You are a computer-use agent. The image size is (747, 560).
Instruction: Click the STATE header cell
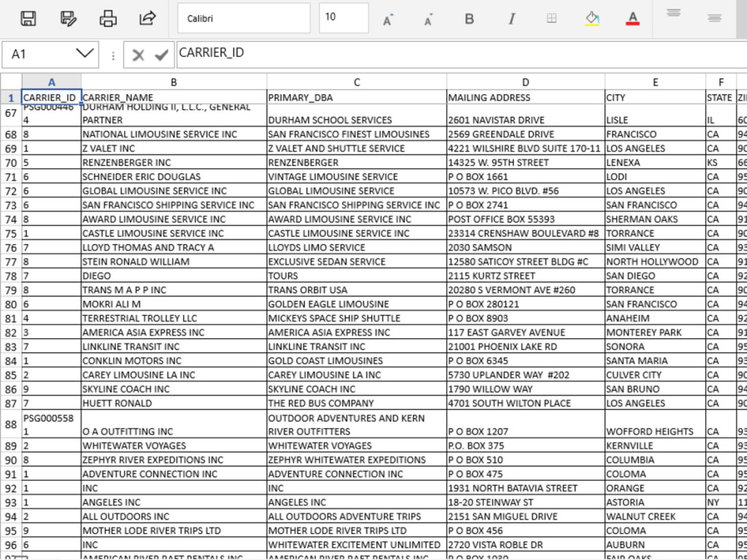point(721,97)
